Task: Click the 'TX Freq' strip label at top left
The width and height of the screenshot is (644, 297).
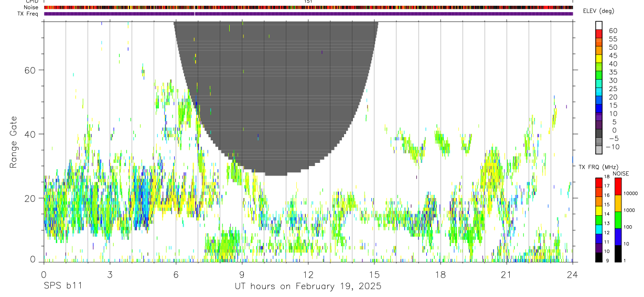Action: tap(28, 13)
